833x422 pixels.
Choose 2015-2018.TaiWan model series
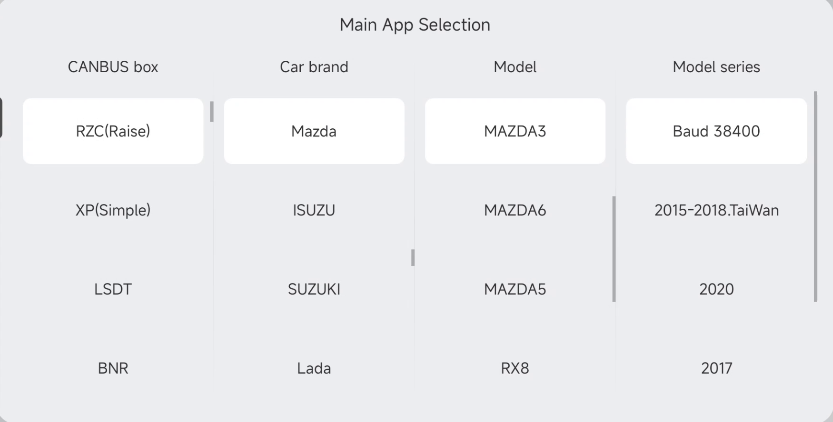[716, 210]
